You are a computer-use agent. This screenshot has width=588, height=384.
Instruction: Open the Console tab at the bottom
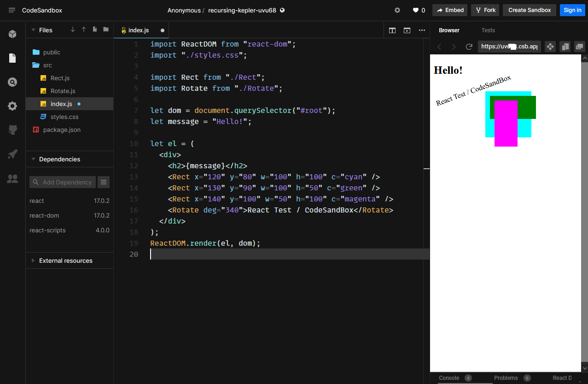pyautogui.click(x=449, y=378)
